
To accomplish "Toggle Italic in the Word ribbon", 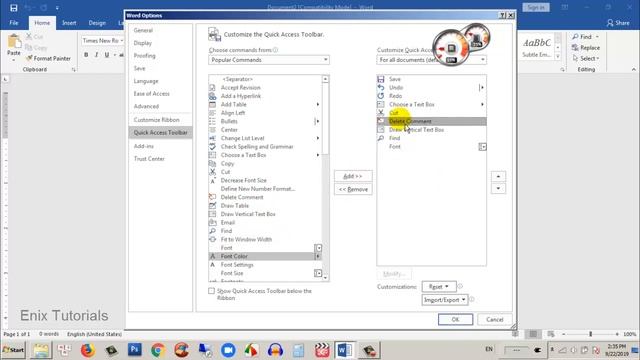I will click(x=96, y=55).
